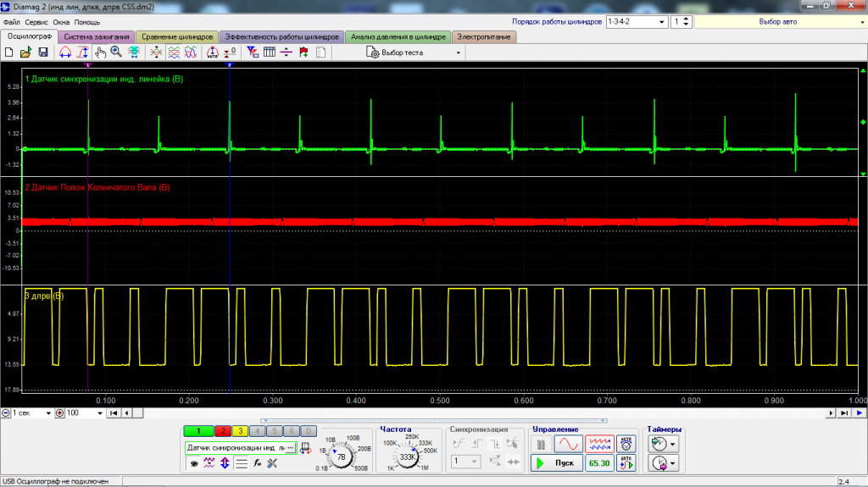This screenshot has height=487, width=868.
Task: Click the report page icon
Action: 320,53
